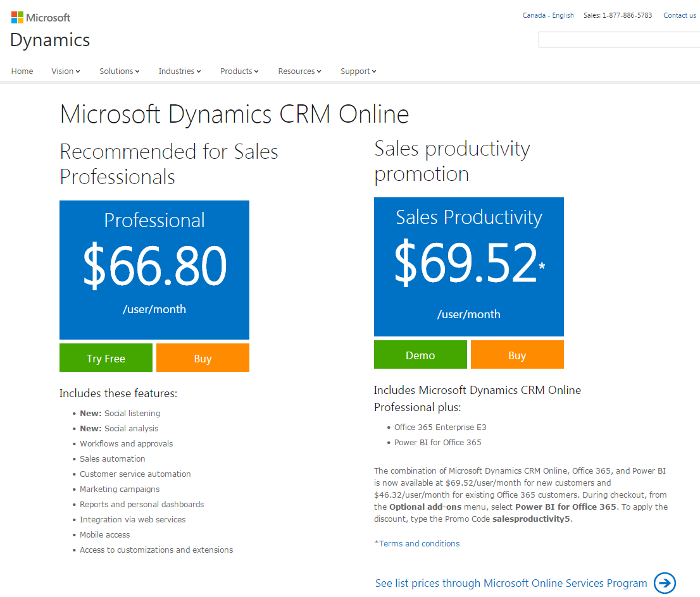Click 'Access to customizations and extensions' item
Screen dimensions: 700x597
tap(156, 550)
